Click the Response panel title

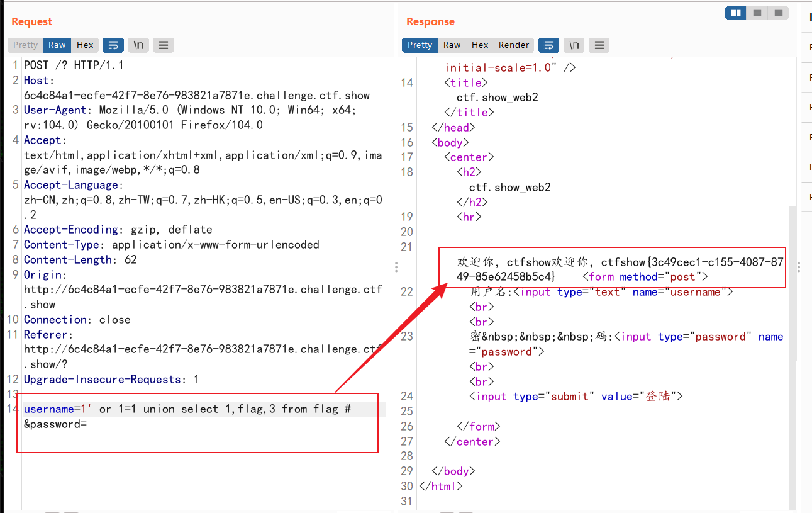coord(430,21)
